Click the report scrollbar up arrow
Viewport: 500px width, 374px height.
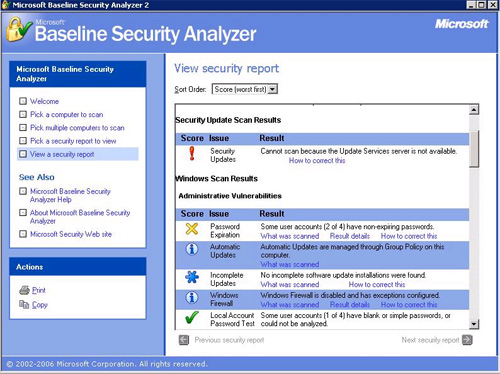(x=474, y=110)
